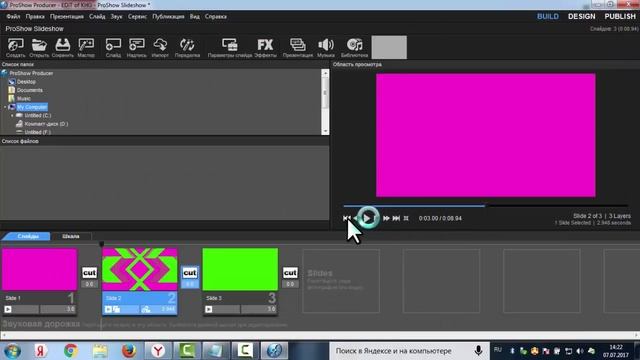The height and width of the screenshot is (360, 640).
Task: Click Slide 3 play icon
Action: pos(209,309)
